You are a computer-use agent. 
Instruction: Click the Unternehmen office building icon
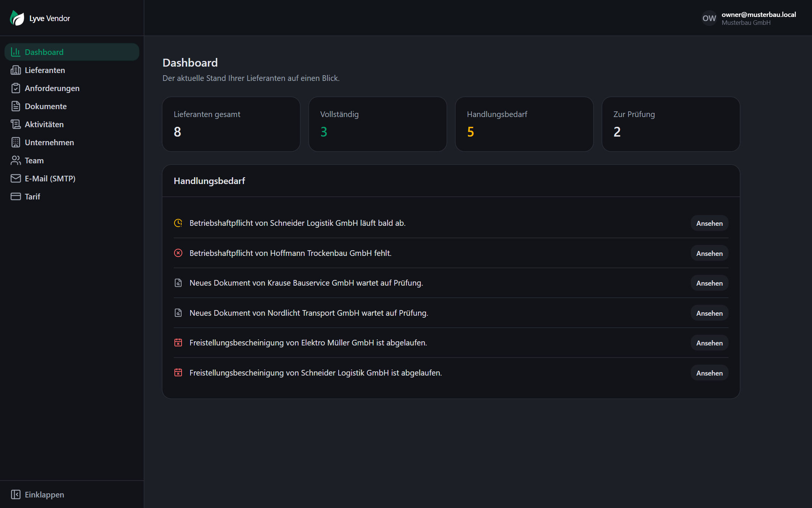tap(15, 142)
